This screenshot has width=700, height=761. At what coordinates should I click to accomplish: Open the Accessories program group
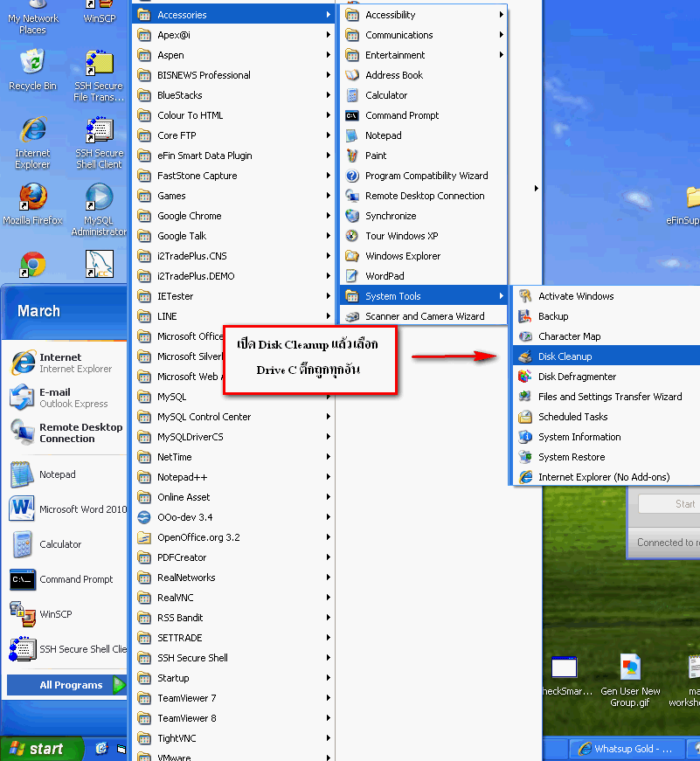[233, 15]
